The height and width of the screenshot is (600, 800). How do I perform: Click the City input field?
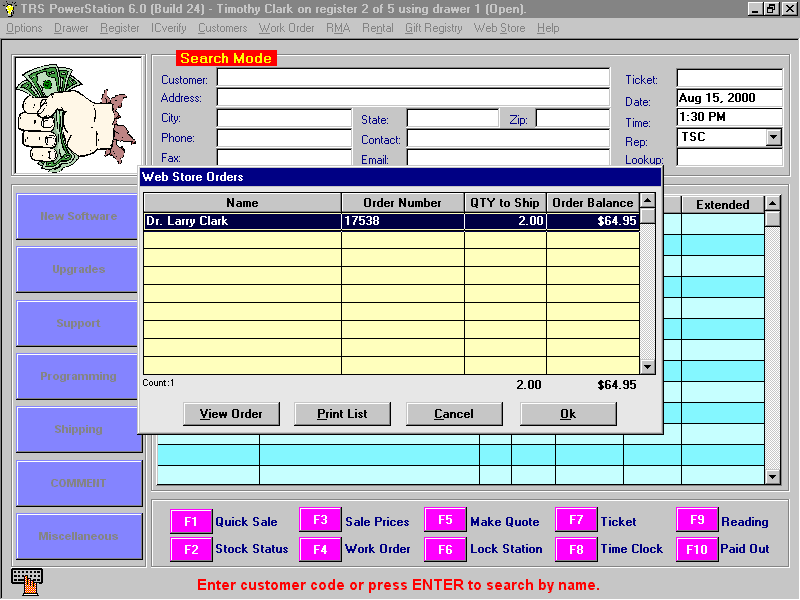coord(284,118)
